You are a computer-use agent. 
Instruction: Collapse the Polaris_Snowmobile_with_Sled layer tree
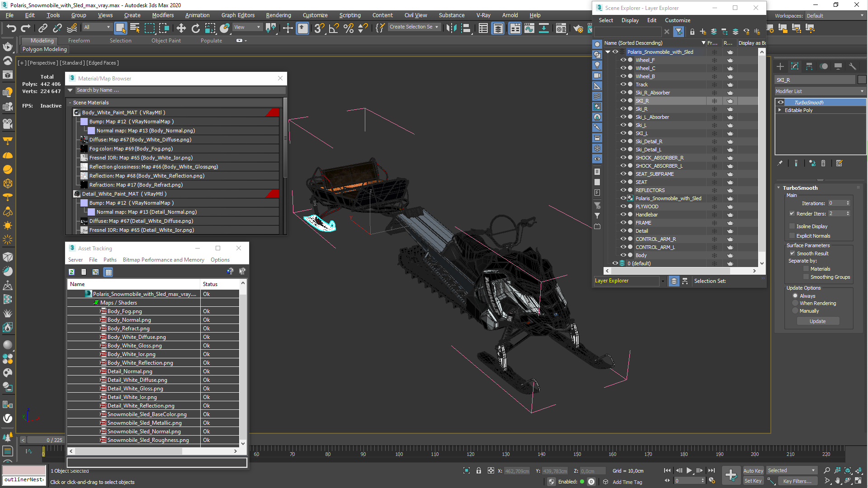coord(608,52)
